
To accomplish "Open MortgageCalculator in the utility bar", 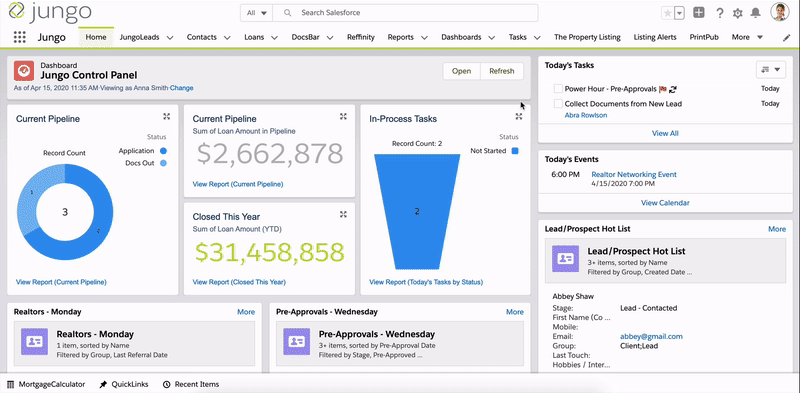I will [46, 384].
